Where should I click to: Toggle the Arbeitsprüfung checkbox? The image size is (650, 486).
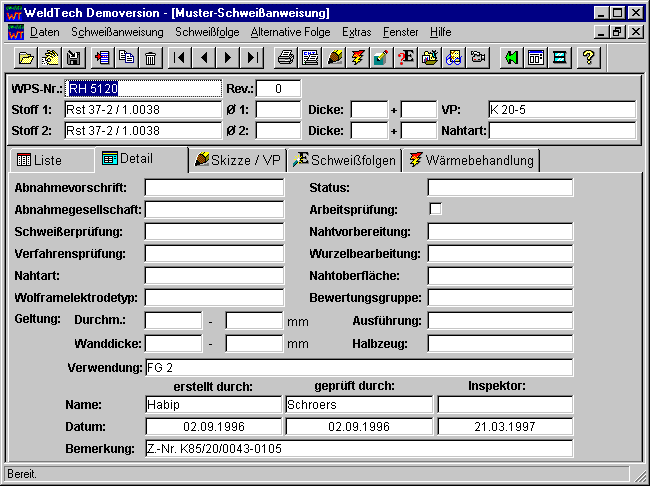(x=435, y=209)
